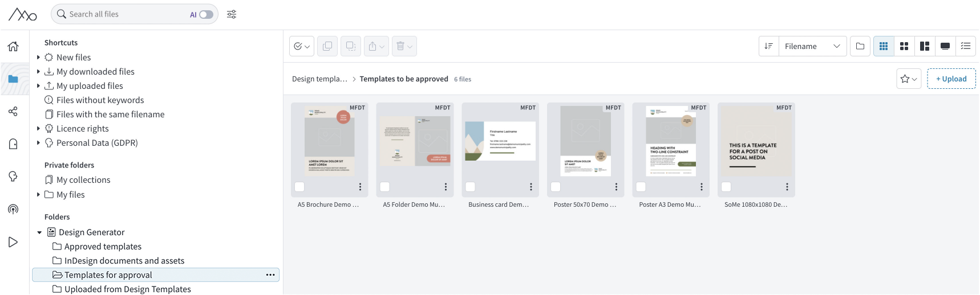The image size is (980, 295).
Task: Click the play icon in sidebar
Action: [13, 242]
